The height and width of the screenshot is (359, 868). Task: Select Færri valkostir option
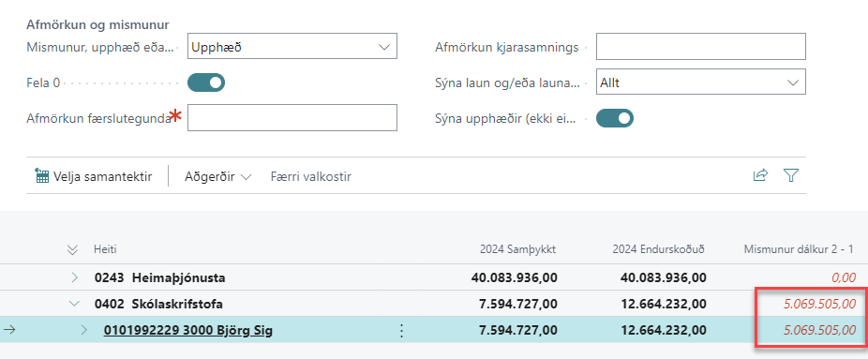click(310, 177)
